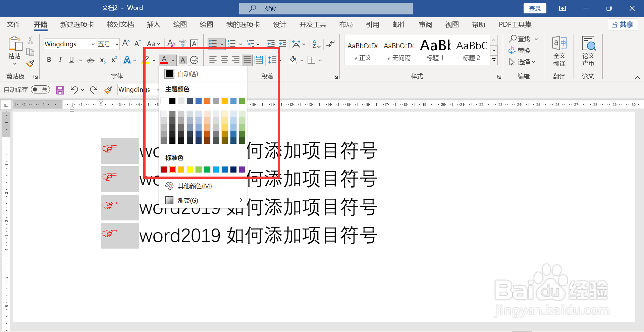Open the paper plagiarism check tool

coord(588,51)
